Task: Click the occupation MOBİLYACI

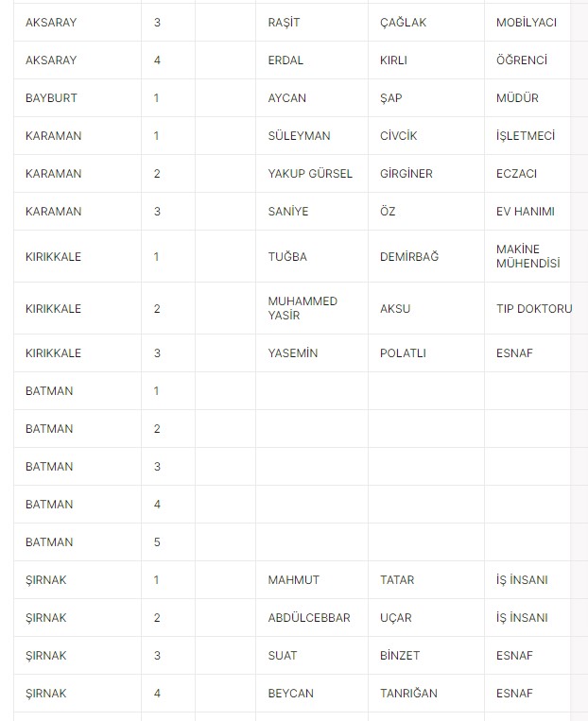Action: tap(527, 23)
